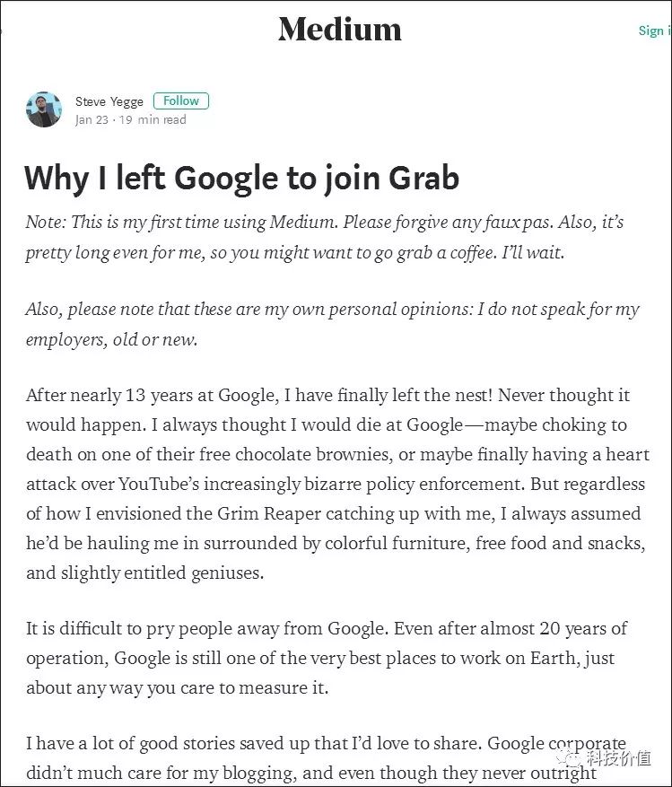Click the article title about leaving Google
This screenshot has height=787, width=672.
coord(241,179)
